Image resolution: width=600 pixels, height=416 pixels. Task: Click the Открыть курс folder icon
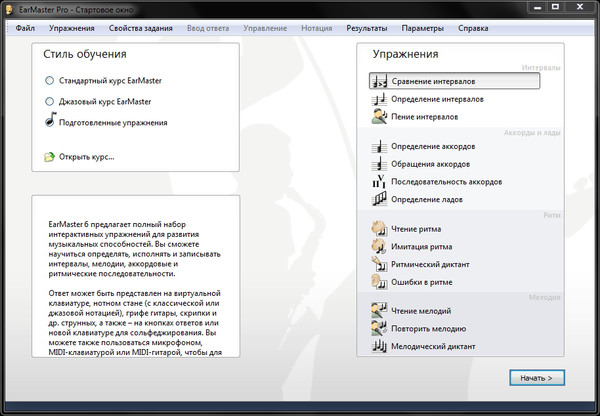tap(50, 157)
